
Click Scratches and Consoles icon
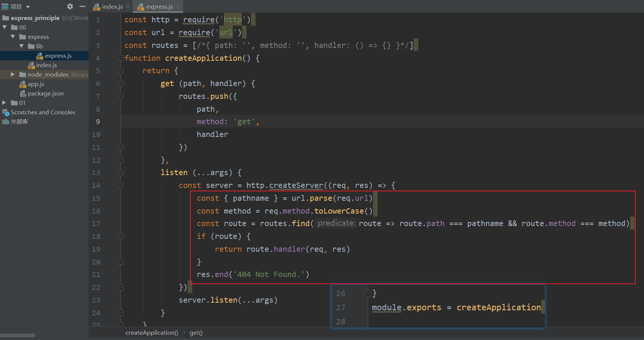[x=6, y=112]
